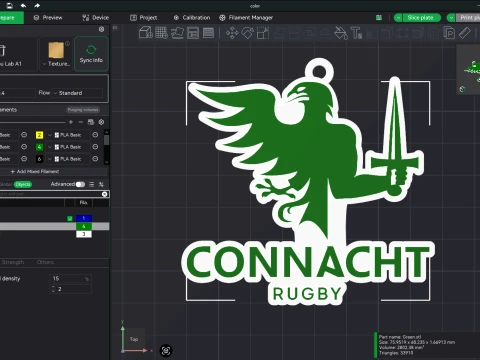Toggle the Advanced settings switch
480x360 pixels.
(x=80, y=184)
